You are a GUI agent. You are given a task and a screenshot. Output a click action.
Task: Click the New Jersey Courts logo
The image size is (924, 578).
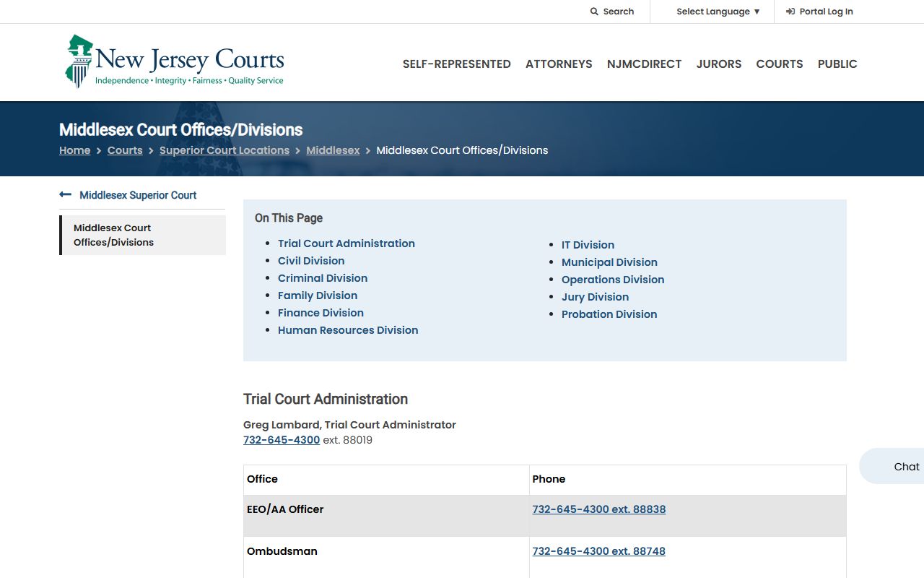click(175, 61)
